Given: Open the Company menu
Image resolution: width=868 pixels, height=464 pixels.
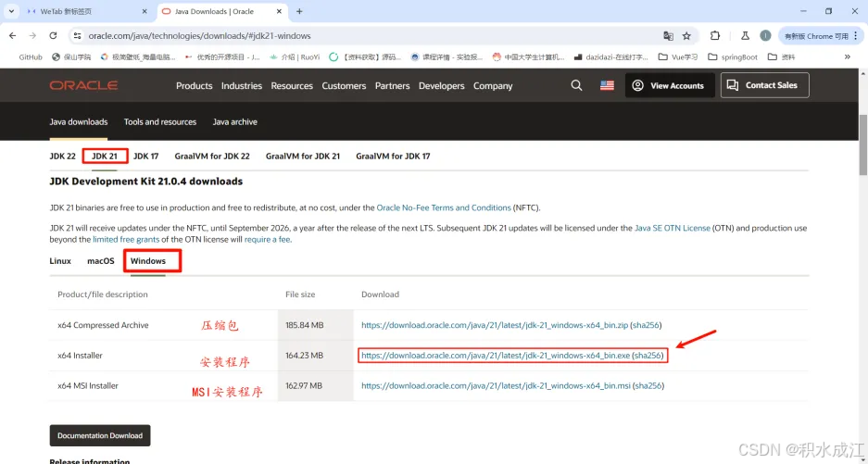Looking at the screenshot, I should (493, 86).
